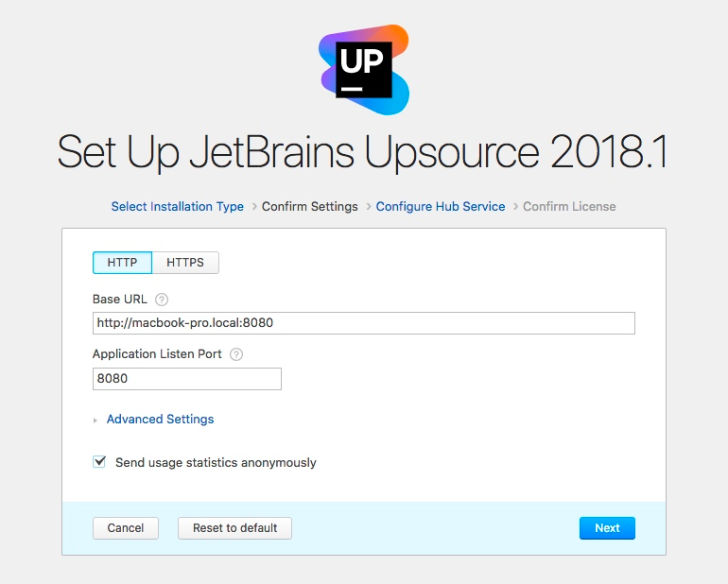The width and height of the screenshot is (728, 584).
Task: Click the Base URL field label
Action: click(x=120, y=300)
